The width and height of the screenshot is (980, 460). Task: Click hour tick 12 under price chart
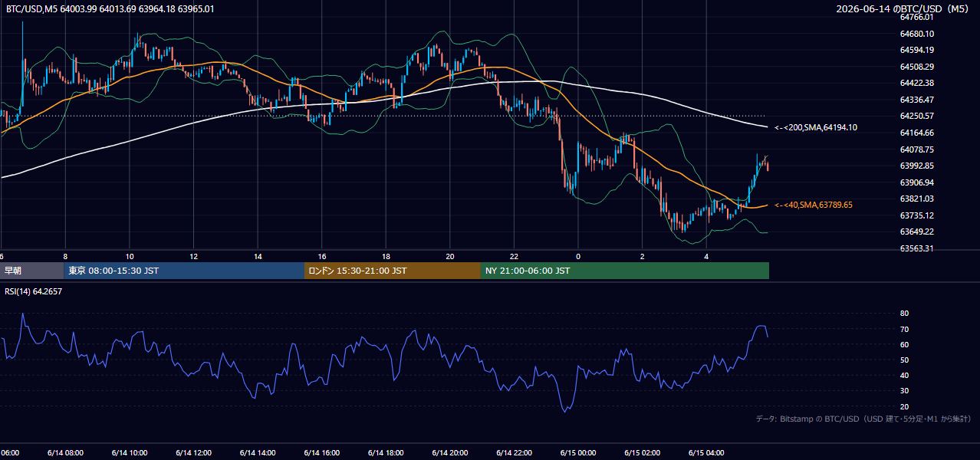(x=193, y=256)
